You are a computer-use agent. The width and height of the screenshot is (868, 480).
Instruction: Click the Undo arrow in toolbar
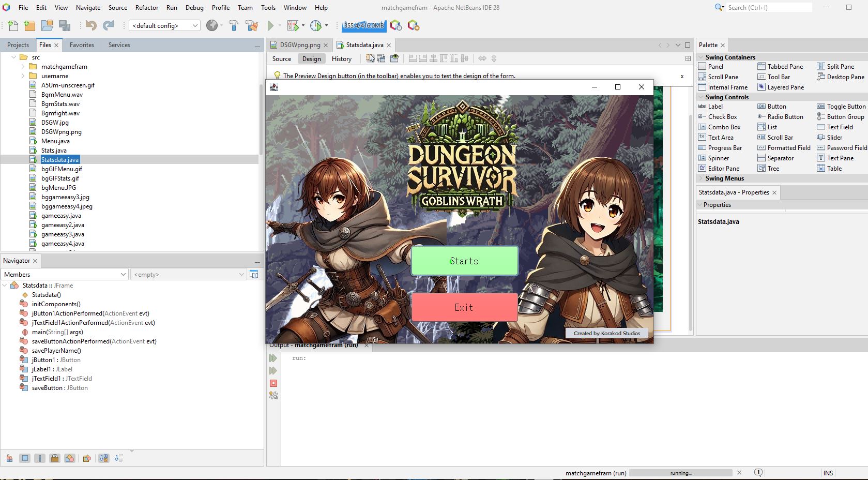91,26
